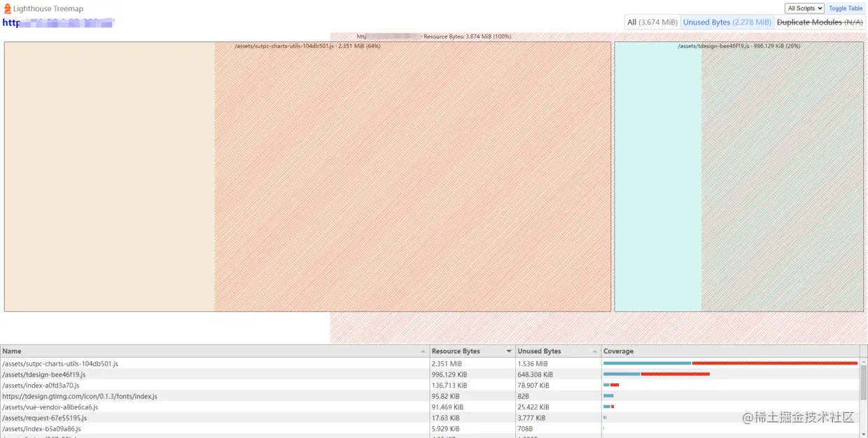Select row /assets/index-b5a09a86.js
This screenshot has height=438, width=868.
click(x=429, y=429)
